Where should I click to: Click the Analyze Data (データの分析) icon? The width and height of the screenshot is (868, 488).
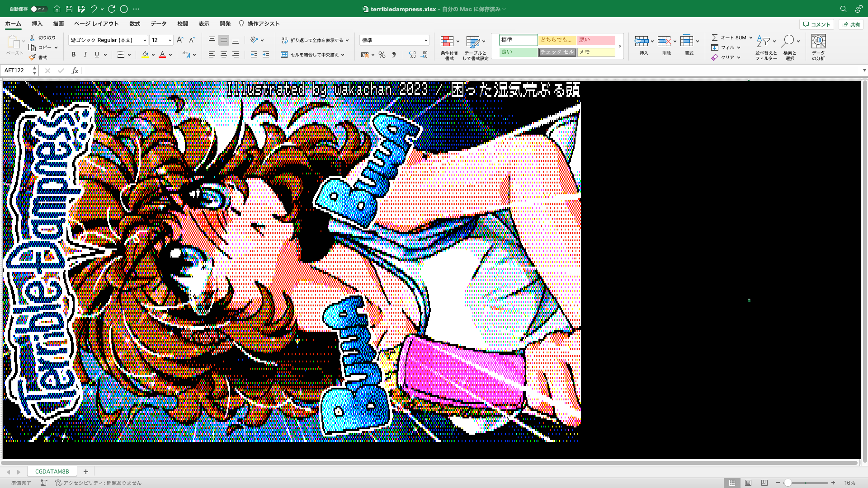click(x=818, y=47)
